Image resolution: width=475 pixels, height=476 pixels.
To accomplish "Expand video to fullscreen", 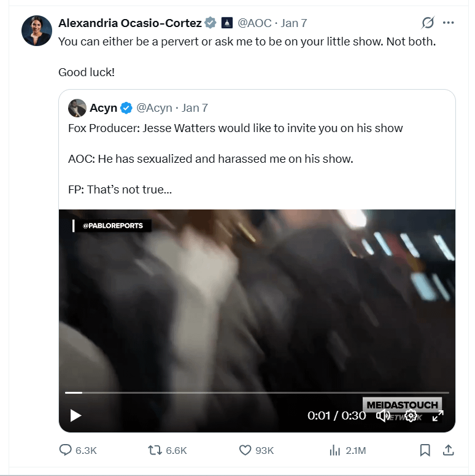I will point(438,416).
